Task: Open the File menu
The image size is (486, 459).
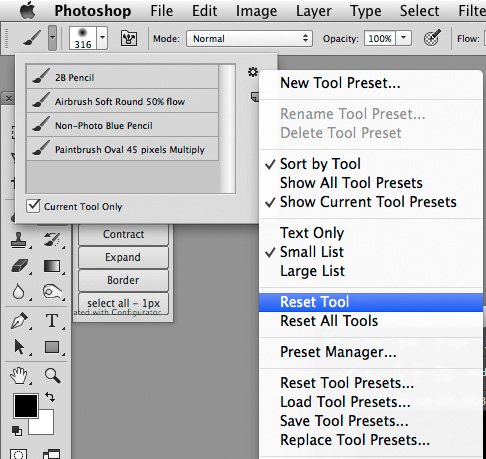Action: tap(162, 11)
